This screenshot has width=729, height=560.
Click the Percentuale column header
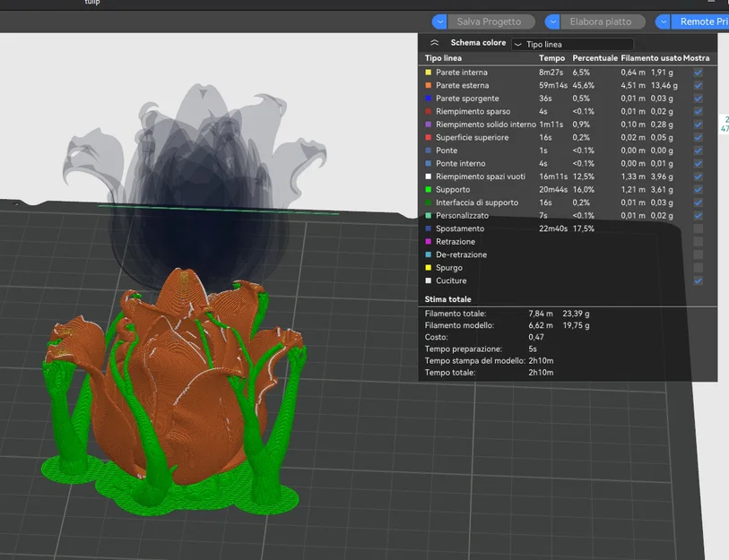pos(594,58)
